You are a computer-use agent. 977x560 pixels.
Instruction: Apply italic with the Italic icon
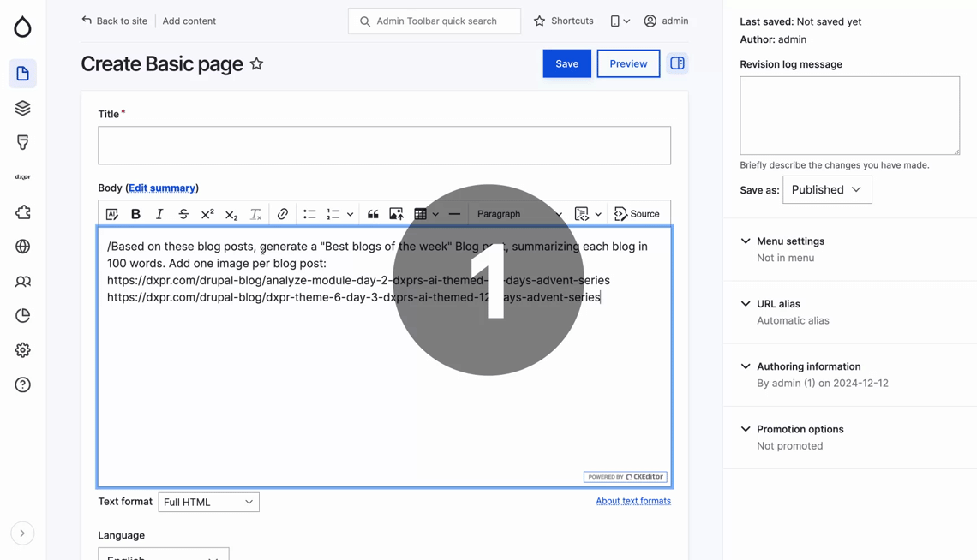159,214
